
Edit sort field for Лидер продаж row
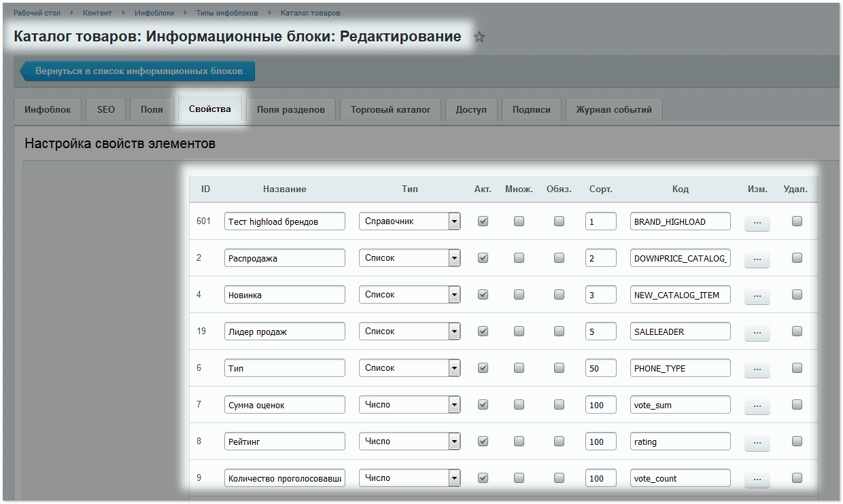(600, 331)
